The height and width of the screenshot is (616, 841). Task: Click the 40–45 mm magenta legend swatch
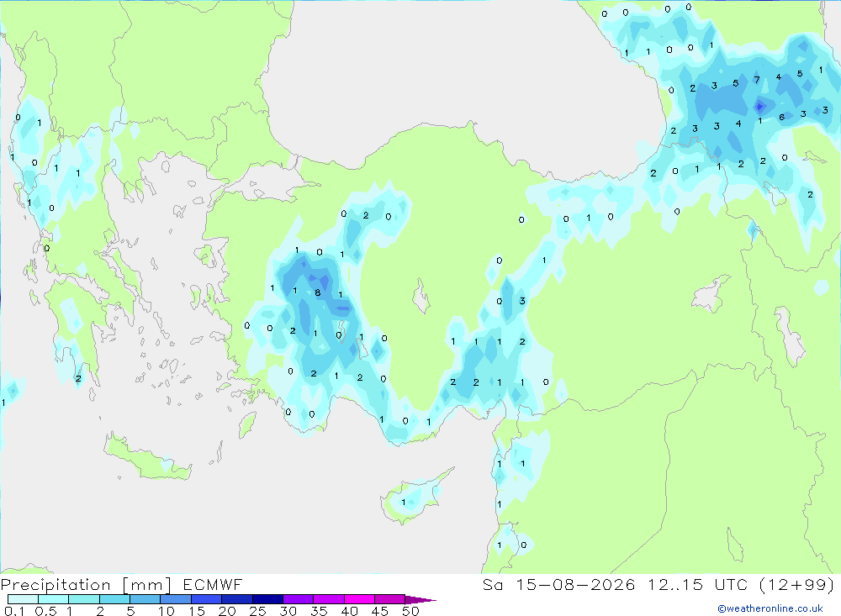point(359,599)
